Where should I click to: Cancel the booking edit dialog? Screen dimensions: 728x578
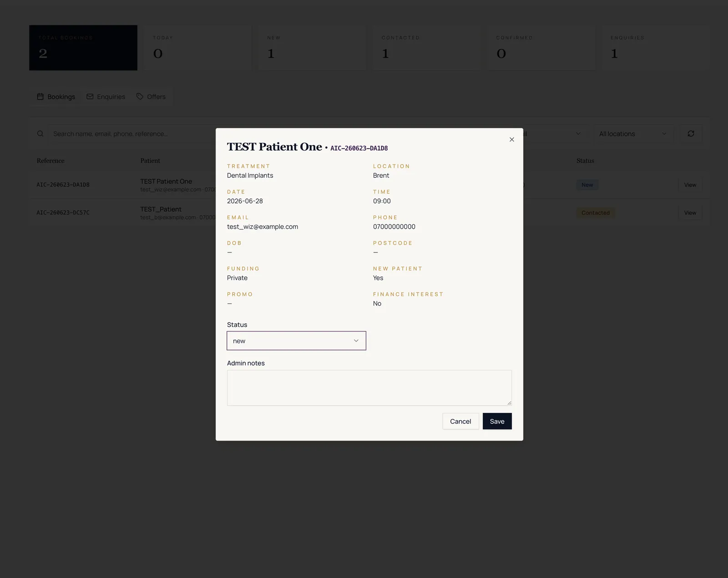[x=460, y=421]
